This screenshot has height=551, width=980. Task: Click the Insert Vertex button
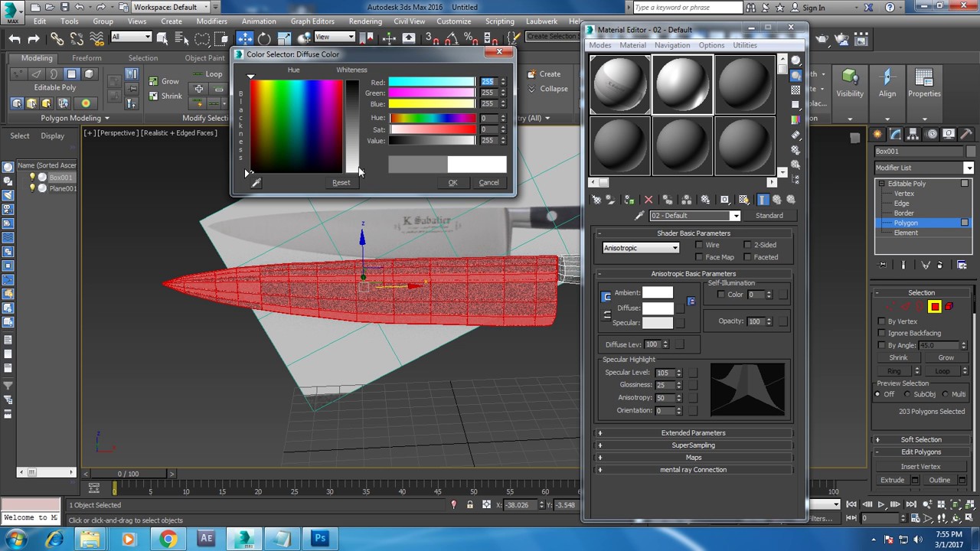pos(920,467)
